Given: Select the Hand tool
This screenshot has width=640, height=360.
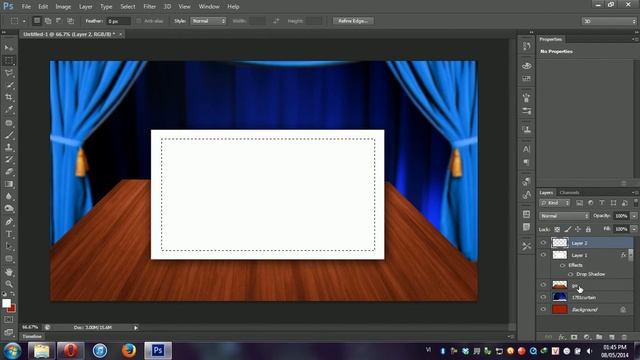Looking at the screenshot, I should pyautogui.click(x=9, y=272).
